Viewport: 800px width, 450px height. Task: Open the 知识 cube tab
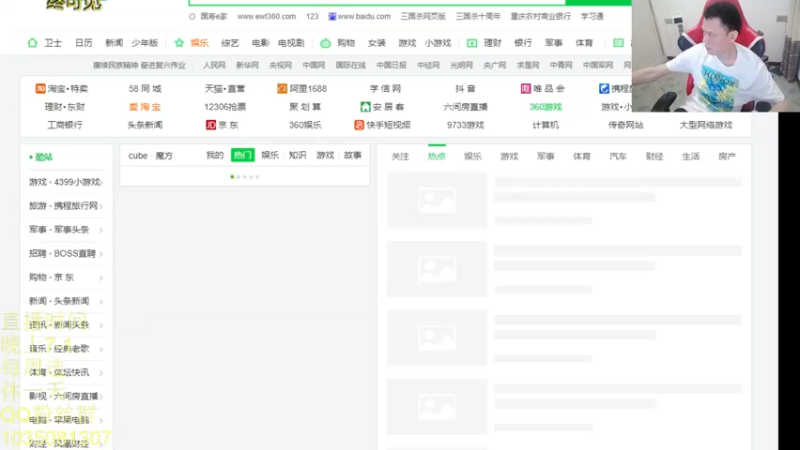[297, 155]
